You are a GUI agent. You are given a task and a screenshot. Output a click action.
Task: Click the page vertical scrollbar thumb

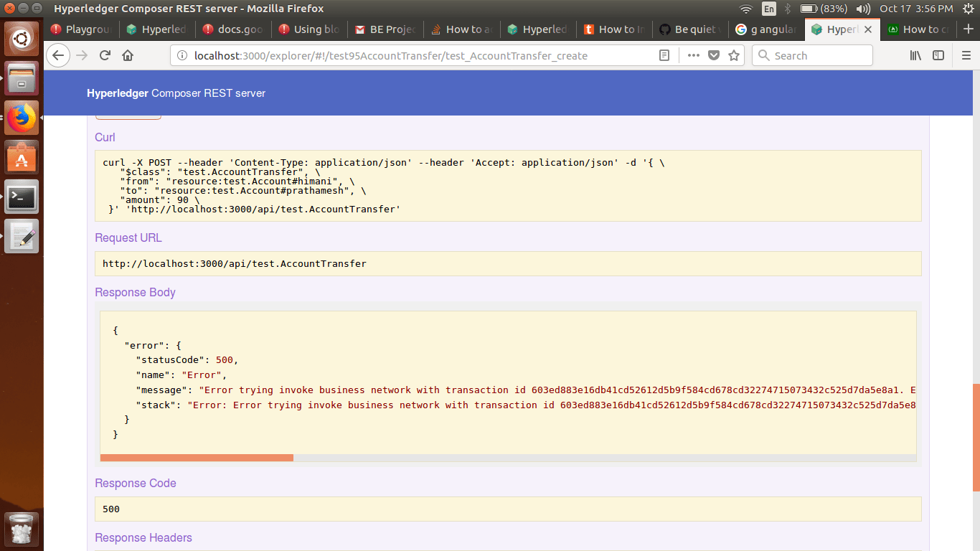(976, 438)
